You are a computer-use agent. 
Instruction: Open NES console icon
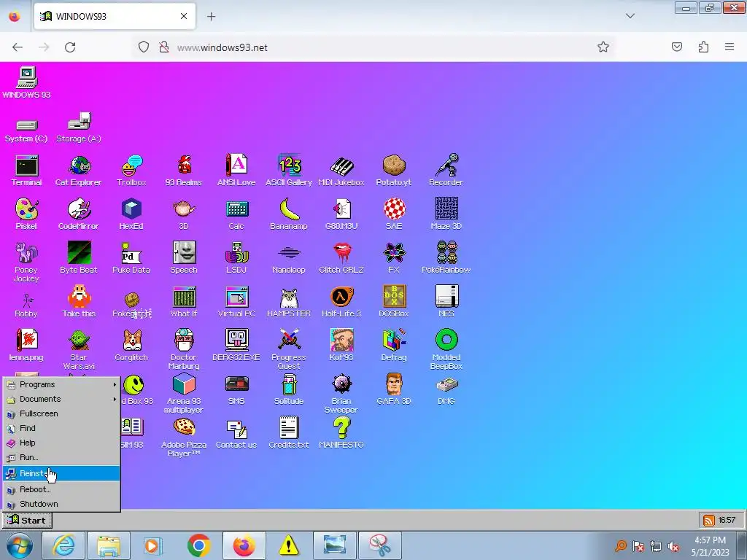[446, 301]
